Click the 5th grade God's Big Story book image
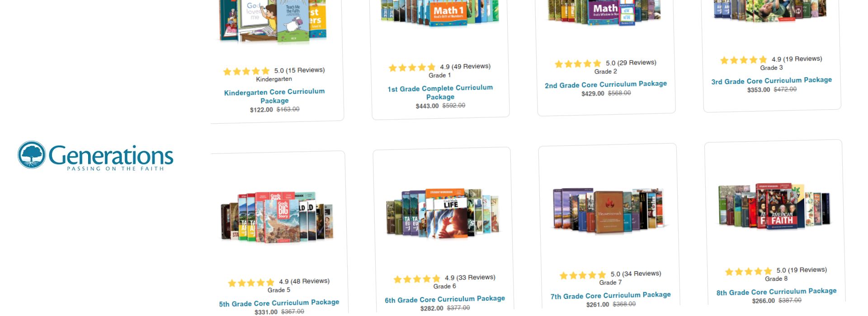Image resolution: width=868 pixels, height=316 pixels. pos(277,217)
